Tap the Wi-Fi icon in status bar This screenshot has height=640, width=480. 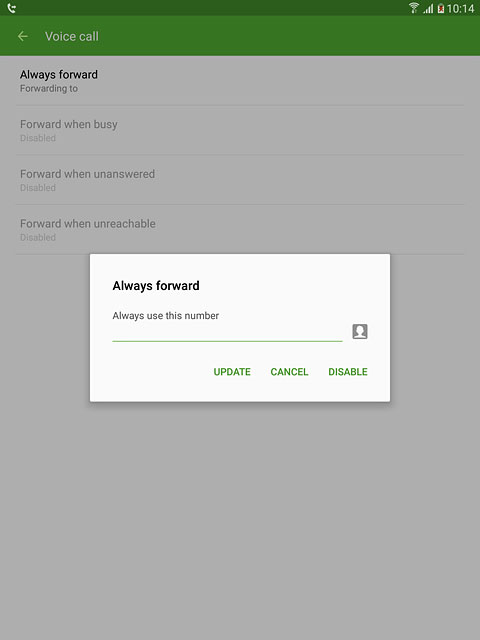(413, 8)
